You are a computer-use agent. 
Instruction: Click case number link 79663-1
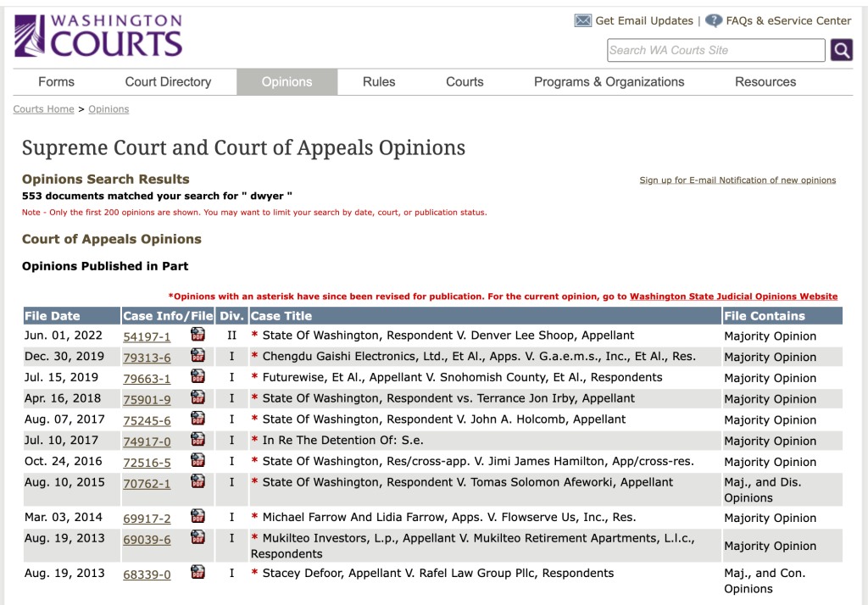pyautogui.click(x=147, y=379)
